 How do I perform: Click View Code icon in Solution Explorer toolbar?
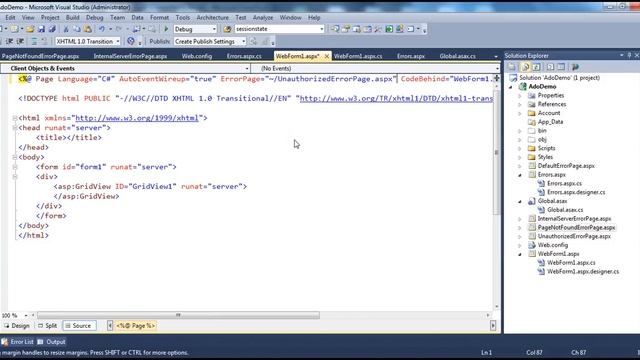point(551,67)
